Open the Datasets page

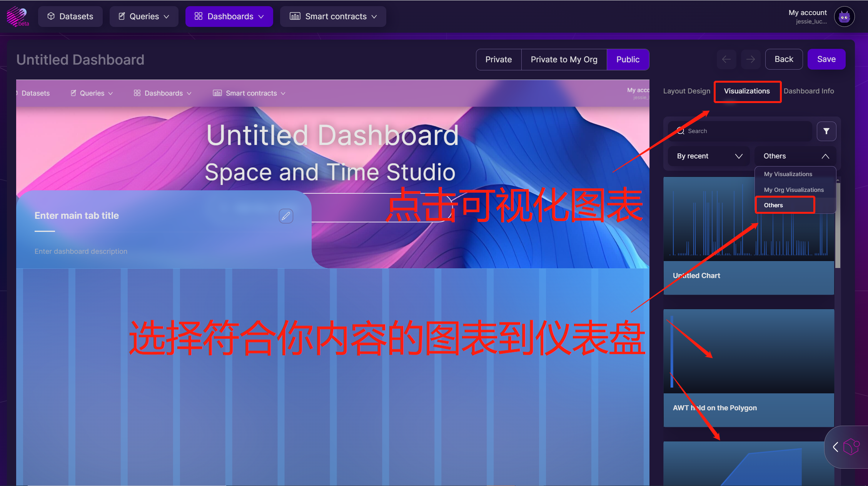point(70,17)
